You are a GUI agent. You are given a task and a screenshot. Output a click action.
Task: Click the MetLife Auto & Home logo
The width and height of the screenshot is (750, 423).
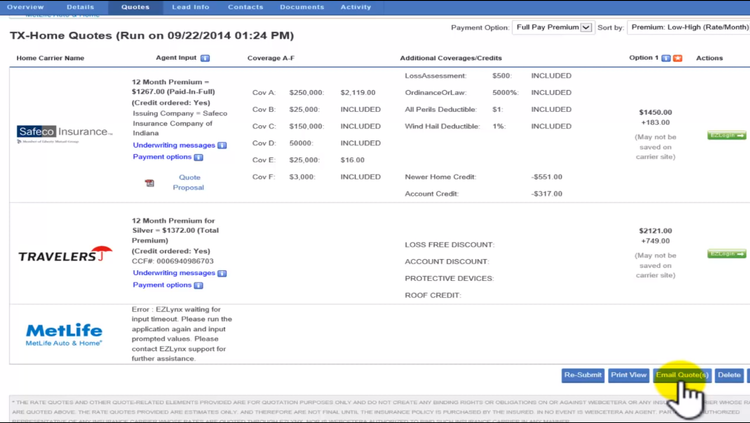(64, 334)
